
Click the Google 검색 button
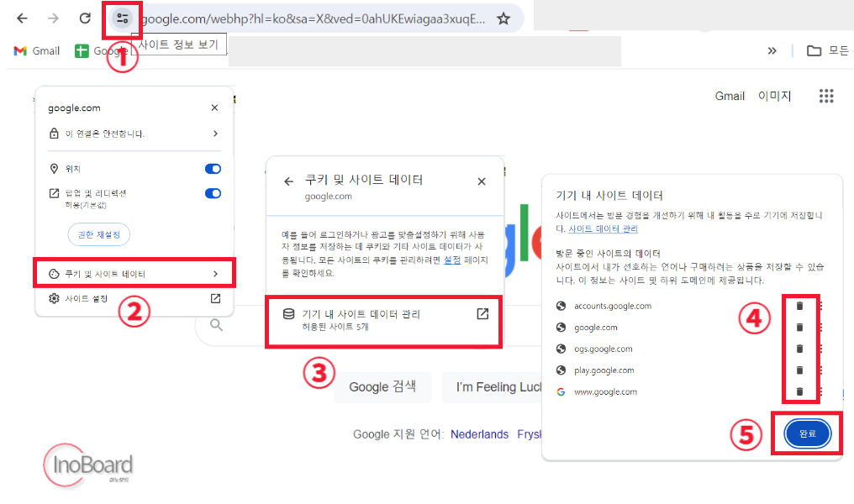[382, 387]
